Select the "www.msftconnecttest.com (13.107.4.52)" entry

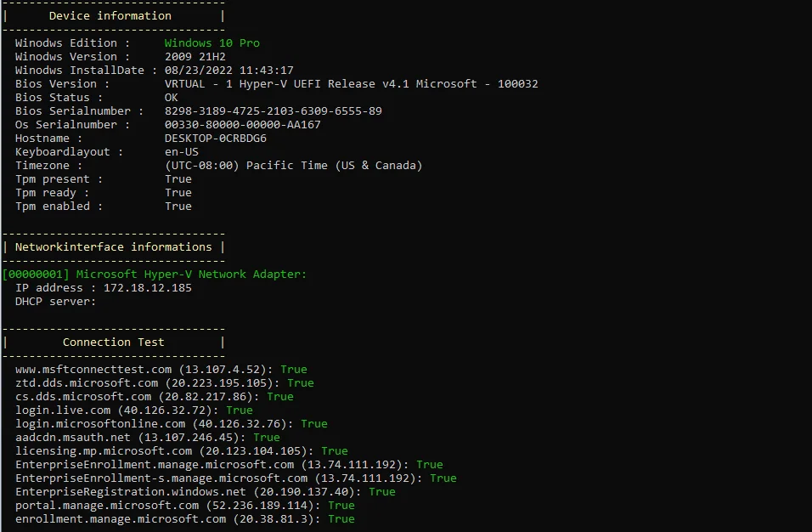coord(144,370)
